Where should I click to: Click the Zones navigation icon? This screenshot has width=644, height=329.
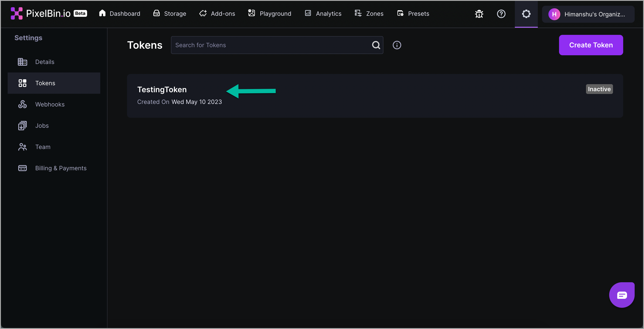click(x=359, y=13)
